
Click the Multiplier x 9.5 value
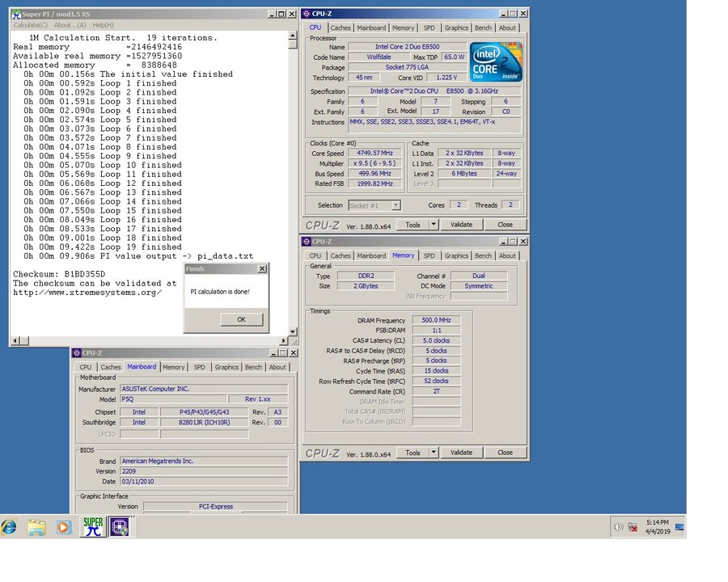click(x=375, y=163)
